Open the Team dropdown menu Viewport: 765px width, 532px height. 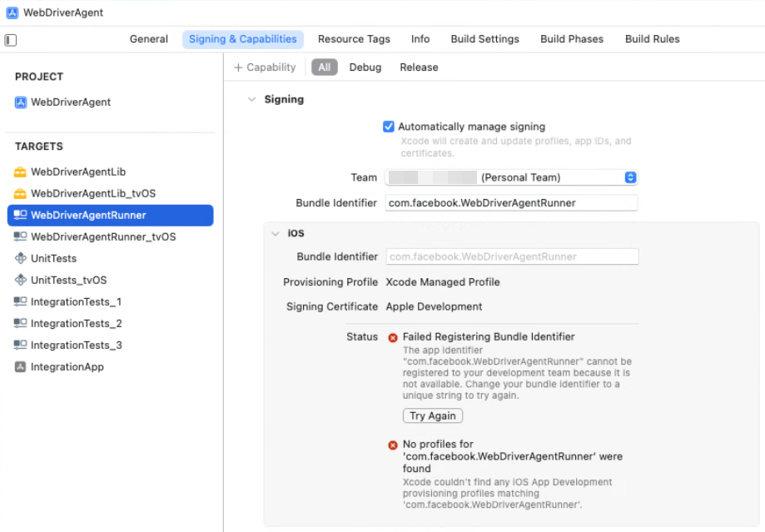[x=630, y=177]
